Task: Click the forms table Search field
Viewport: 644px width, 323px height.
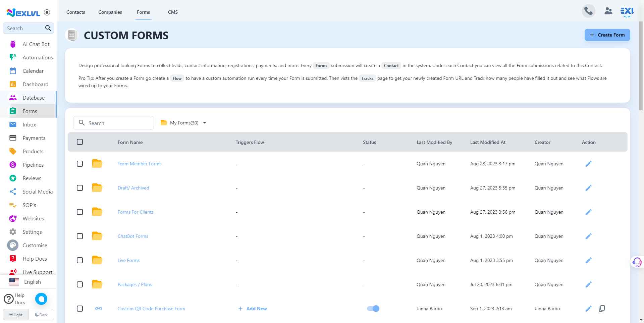Action: [113, 123]
